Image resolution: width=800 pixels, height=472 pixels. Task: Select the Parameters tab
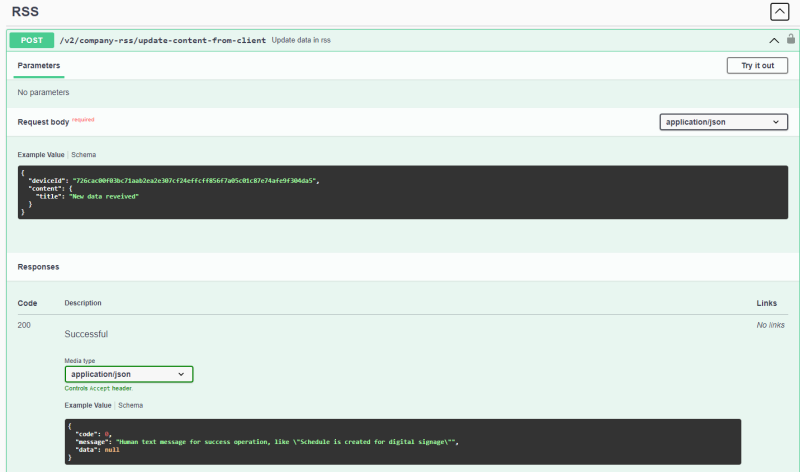39,66
